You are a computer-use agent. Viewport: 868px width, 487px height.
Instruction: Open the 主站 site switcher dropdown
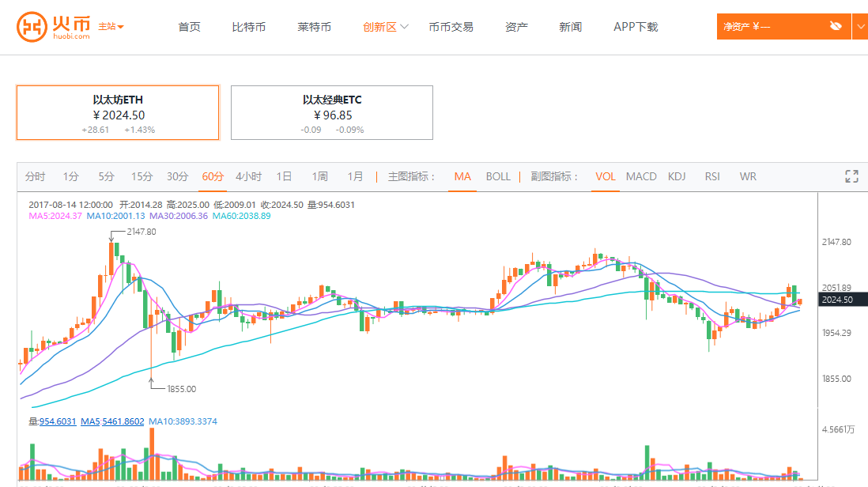[x=111, y=27]
